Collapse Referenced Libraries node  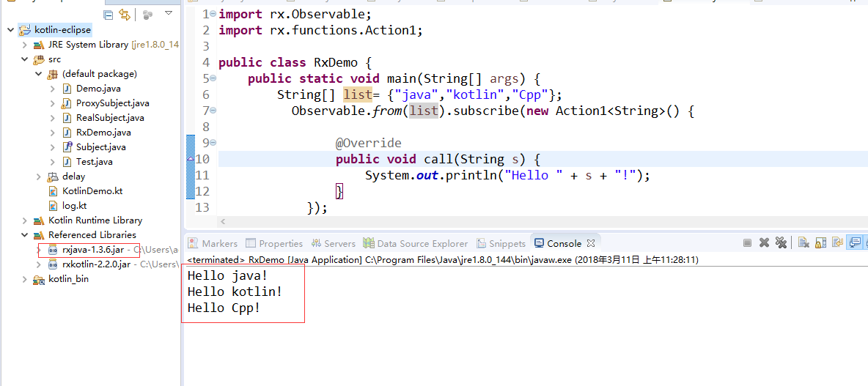pos(24,235)
